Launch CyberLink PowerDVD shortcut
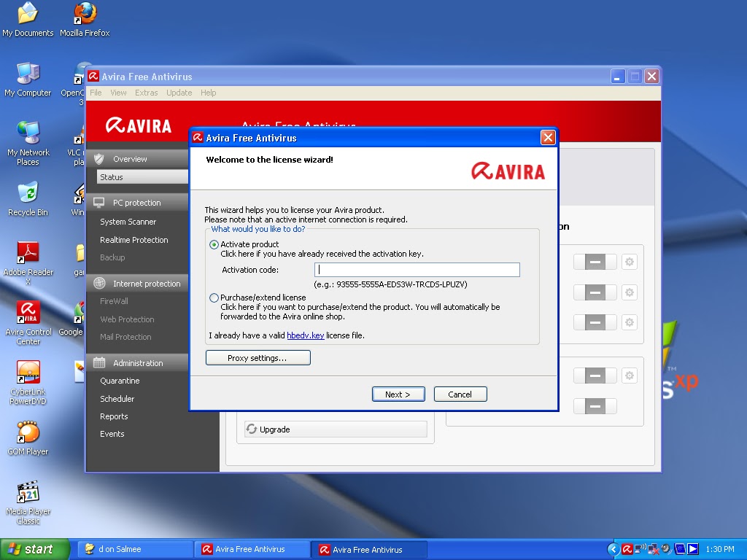 point(28,384)
